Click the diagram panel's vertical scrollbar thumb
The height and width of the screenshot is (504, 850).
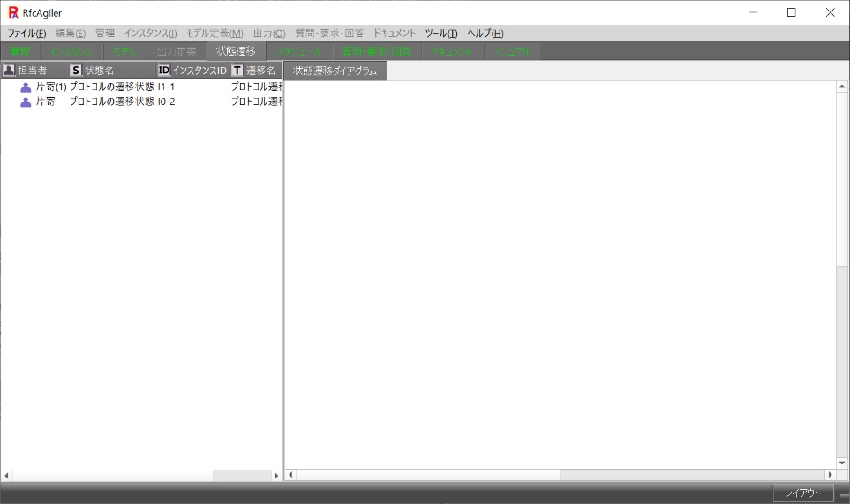(842, 179)
